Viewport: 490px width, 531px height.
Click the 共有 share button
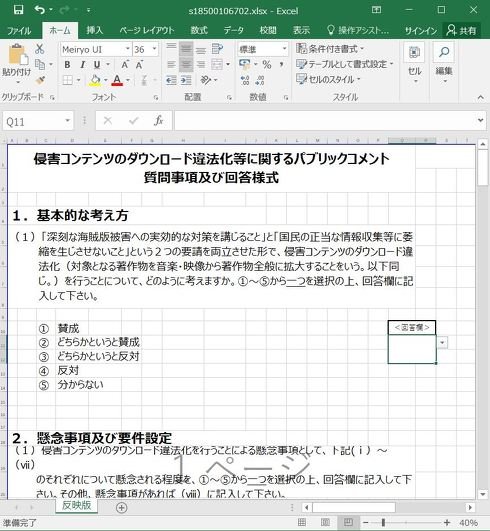click(x=462, y=30)
